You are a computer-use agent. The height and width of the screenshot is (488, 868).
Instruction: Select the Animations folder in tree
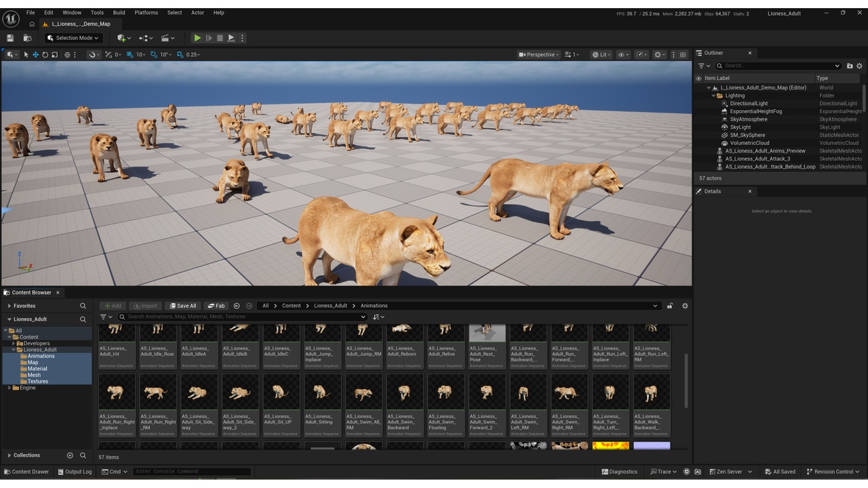pyautogui.click(x=41, y=356)
